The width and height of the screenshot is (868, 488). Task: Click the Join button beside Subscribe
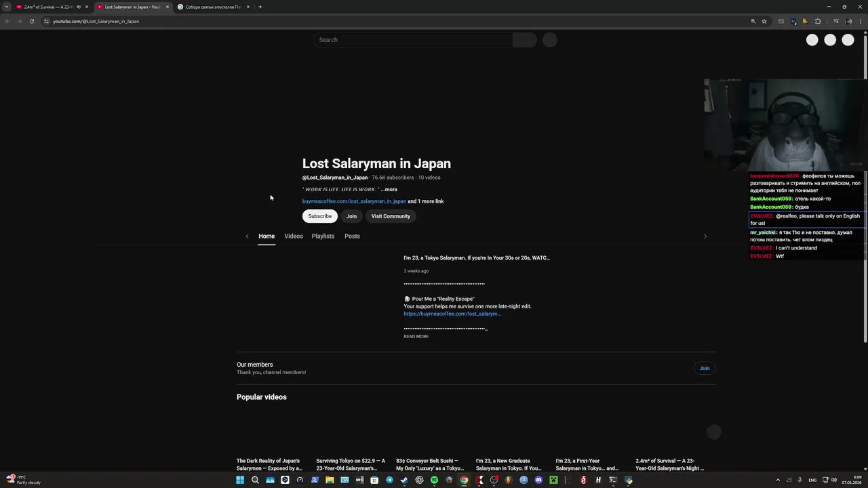[351, 216]
